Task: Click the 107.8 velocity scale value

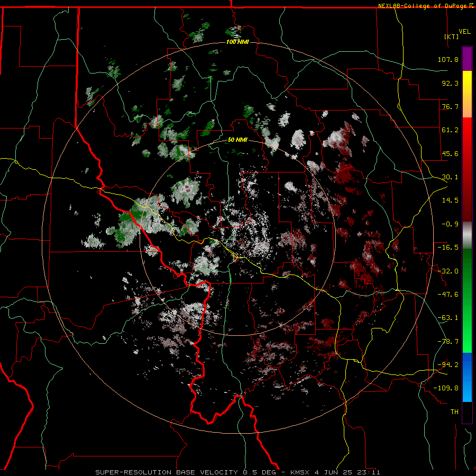Action: 448,59
